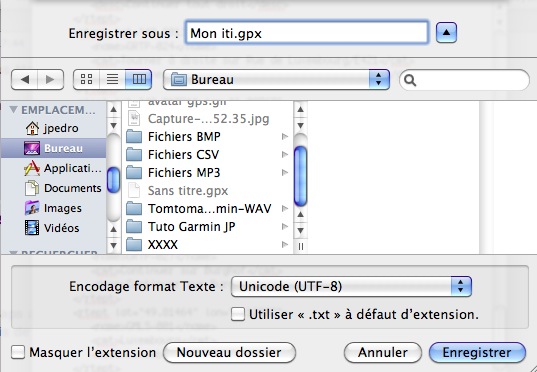The width and height of the screenshot is (537, 372).
Task: Open Encodage format Texte dropdown
Action: point(351,287)
